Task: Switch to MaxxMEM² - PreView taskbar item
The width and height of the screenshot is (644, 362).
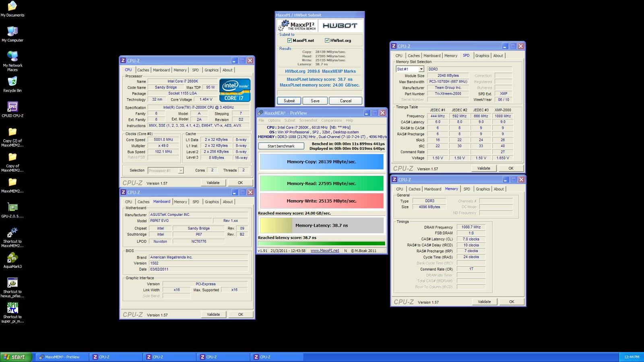Action: click(62, 357)
